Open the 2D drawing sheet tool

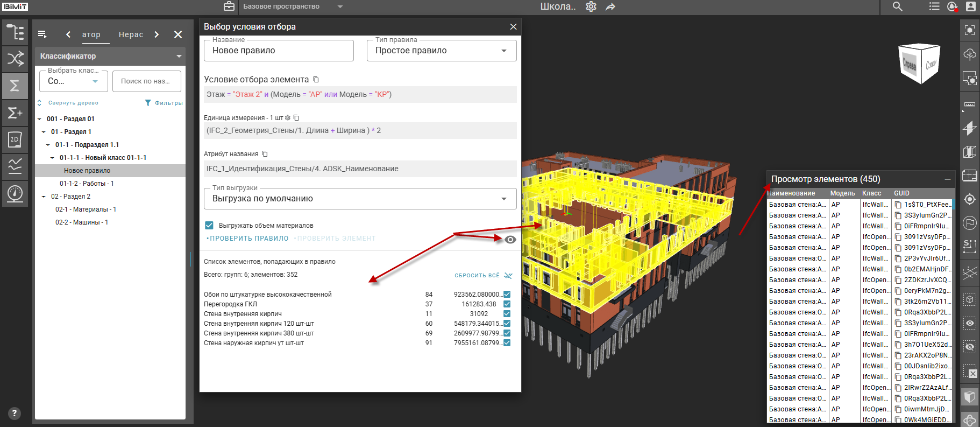[15, 139]
